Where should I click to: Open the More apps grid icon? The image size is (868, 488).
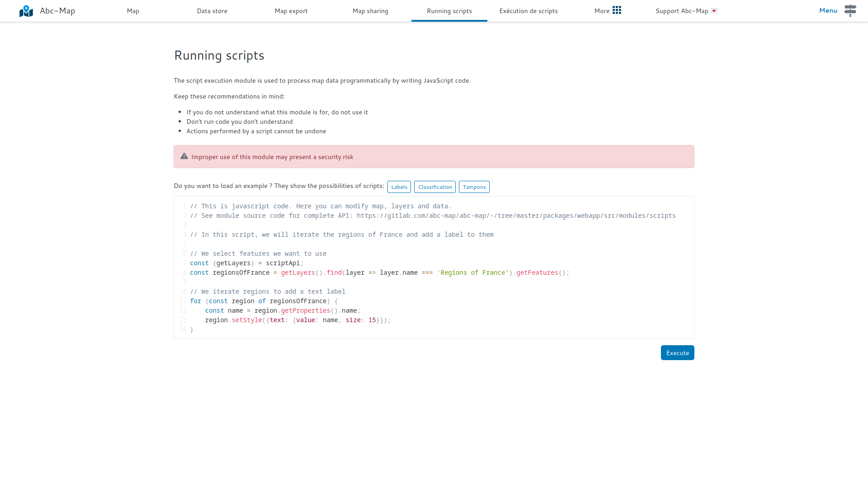(x=617, y=10)
